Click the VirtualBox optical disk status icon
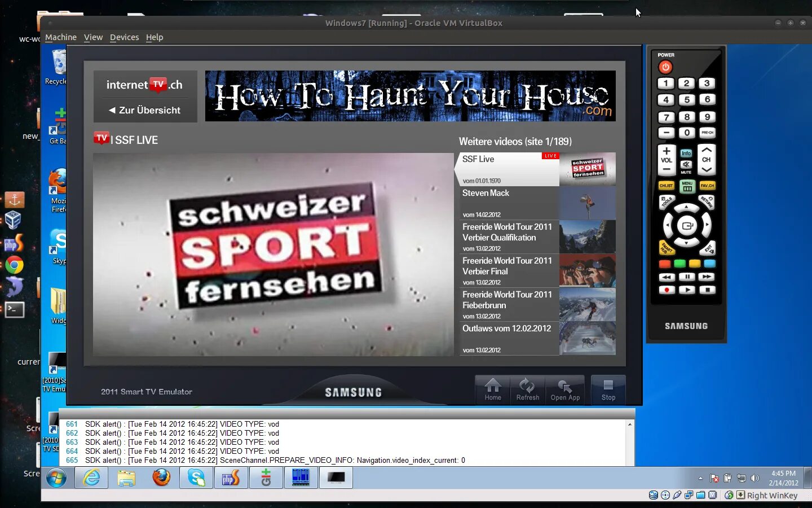812x508 pixels. point(665,495)
